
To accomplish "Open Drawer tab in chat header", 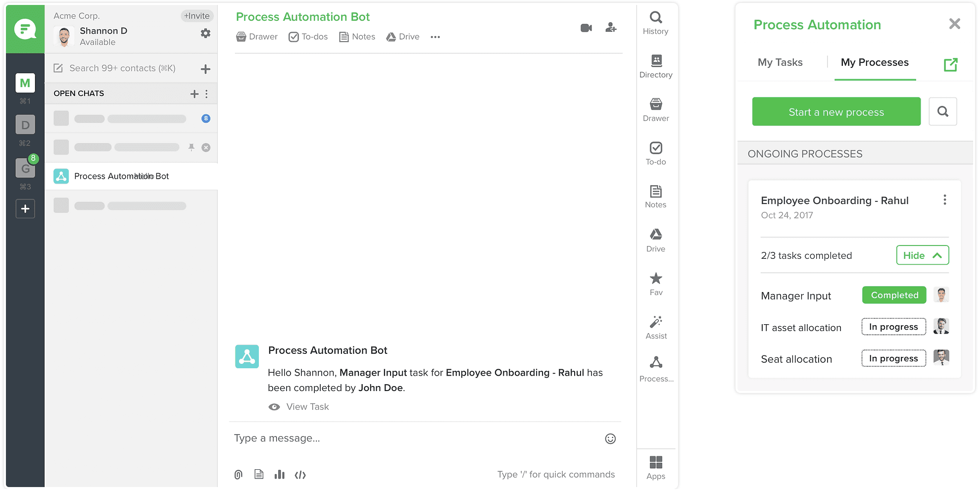I will 257,37.
